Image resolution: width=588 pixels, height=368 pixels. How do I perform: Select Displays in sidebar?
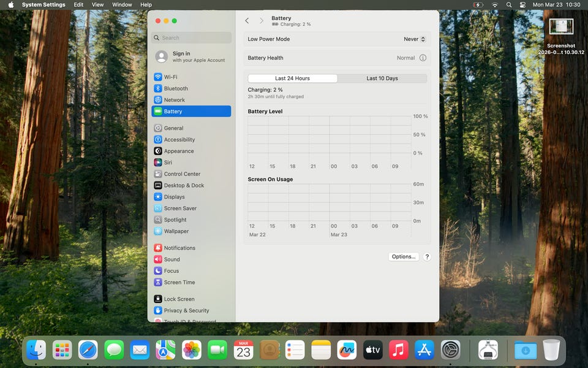point(174,197)
